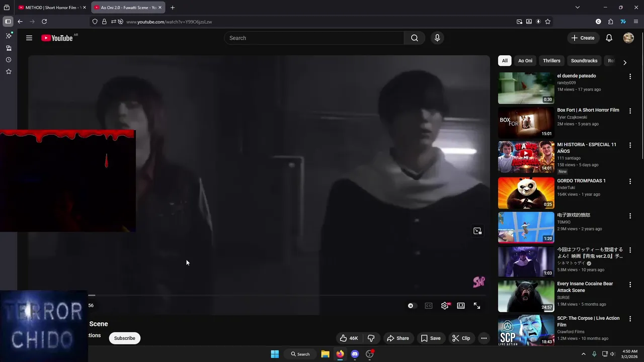Open File Explorer from the taskbar
Viewport: 644px width, 362px height.
pos(325,354)
